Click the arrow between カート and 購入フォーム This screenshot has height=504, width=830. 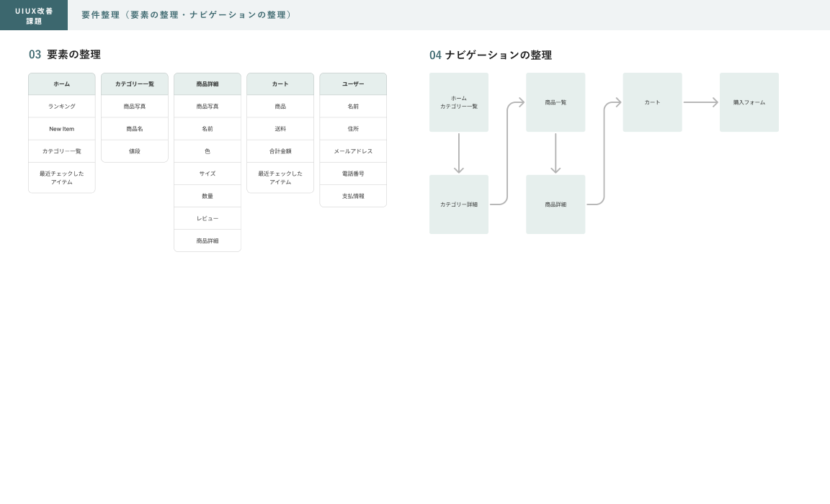coord(700,102)
